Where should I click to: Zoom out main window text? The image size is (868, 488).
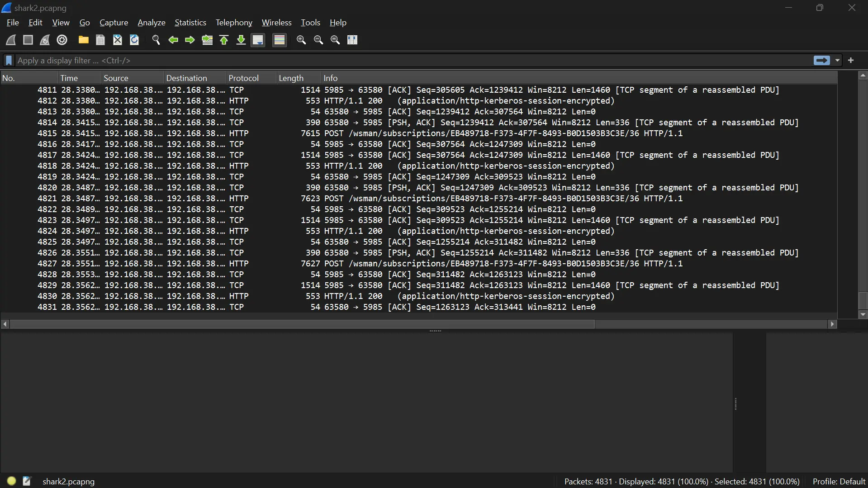pyautogui.click(x=318, y=40)
